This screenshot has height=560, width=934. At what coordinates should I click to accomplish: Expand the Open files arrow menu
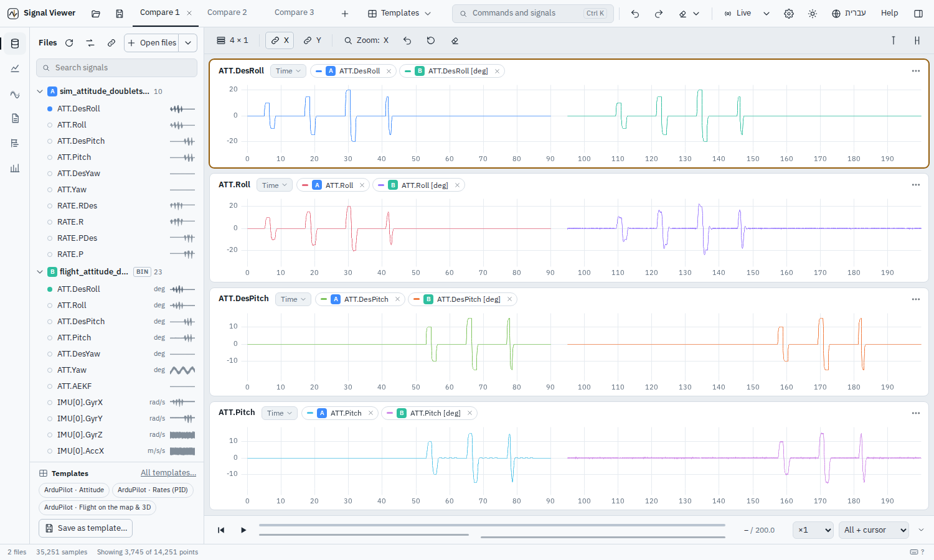(x=188, y=43)
